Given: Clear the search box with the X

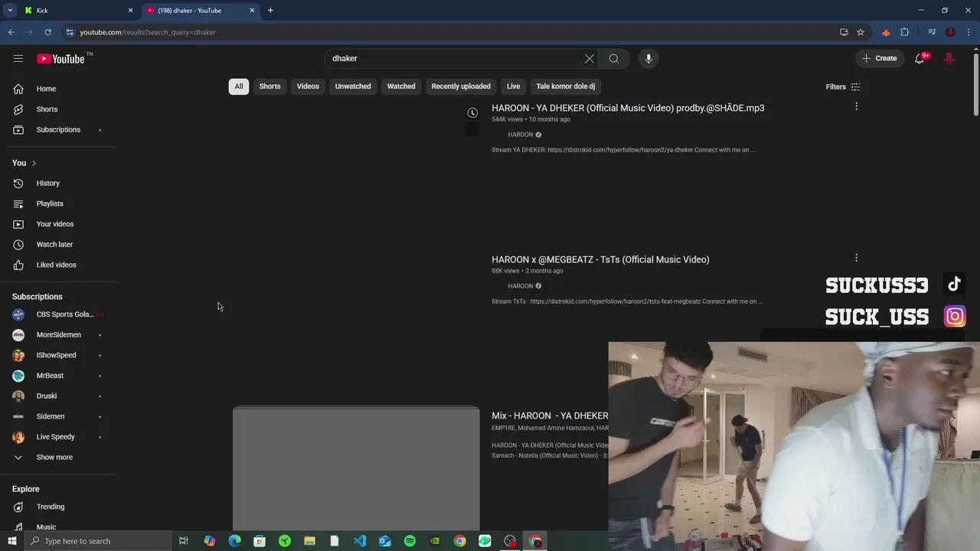Looking at the screenshot, I should tap(590, 58).
